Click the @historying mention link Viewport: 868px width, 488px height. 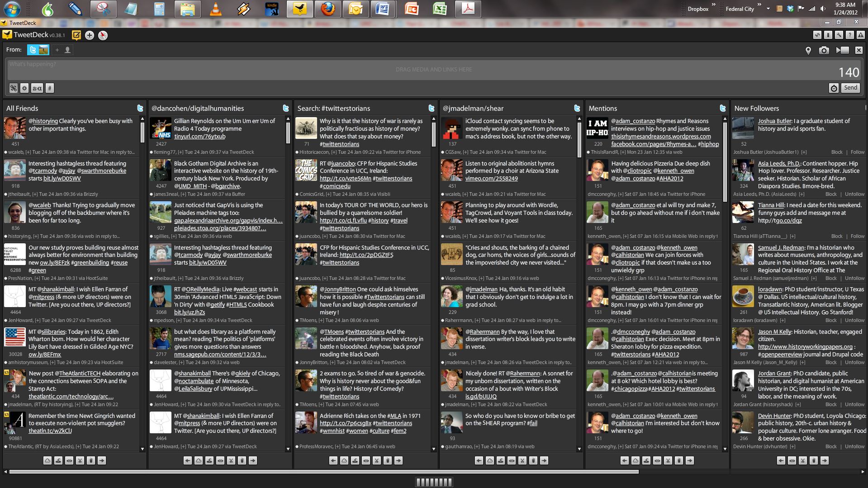[x=43, y=121]
